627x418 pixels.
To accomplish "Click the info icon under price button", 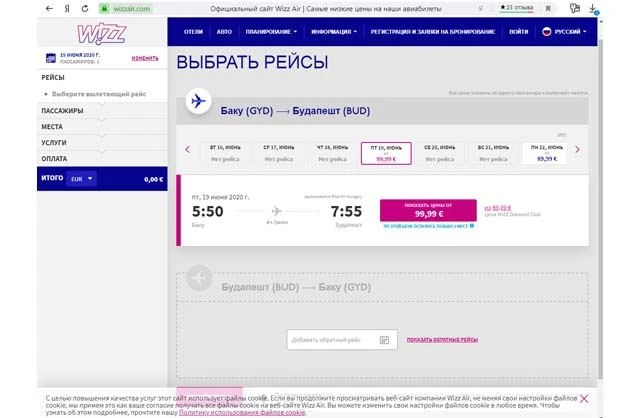I will (472, 226).
